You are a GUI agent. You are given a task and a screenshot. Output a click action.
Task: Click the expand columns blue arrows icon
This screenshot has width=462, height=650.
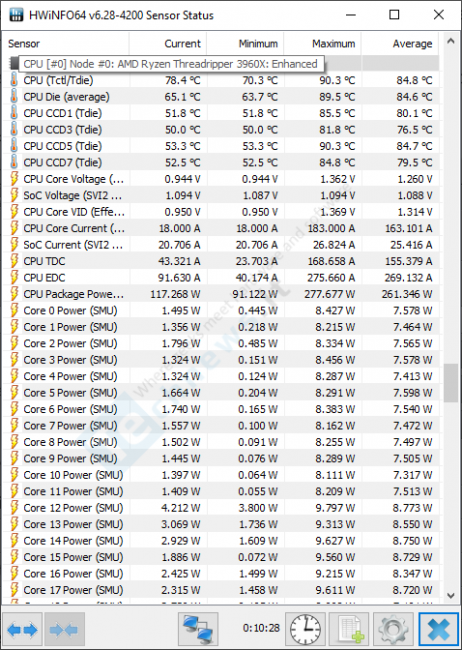pos(22,629)
